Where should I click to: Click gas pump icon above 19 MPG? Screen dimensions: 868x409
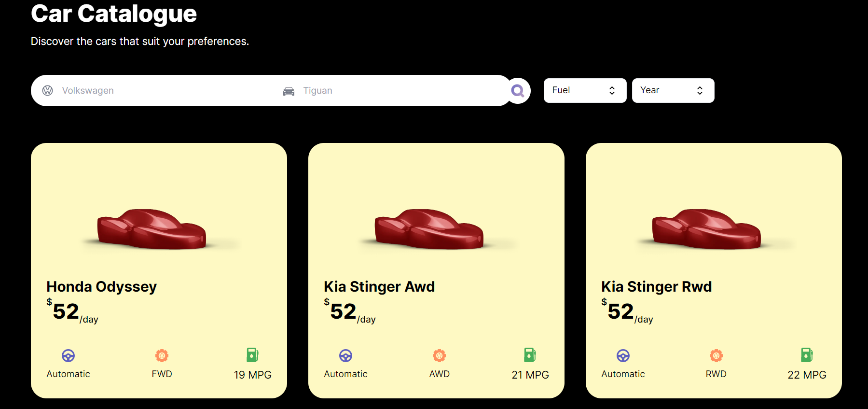[x=252, y=355]
